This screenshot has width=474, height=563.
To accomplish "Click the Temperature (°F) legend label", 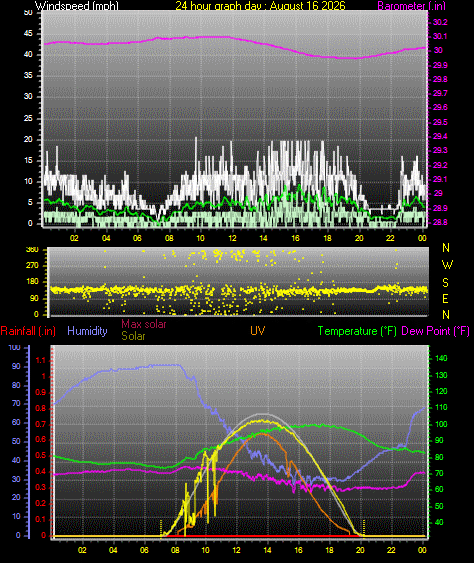I will (x=357, y=331).
